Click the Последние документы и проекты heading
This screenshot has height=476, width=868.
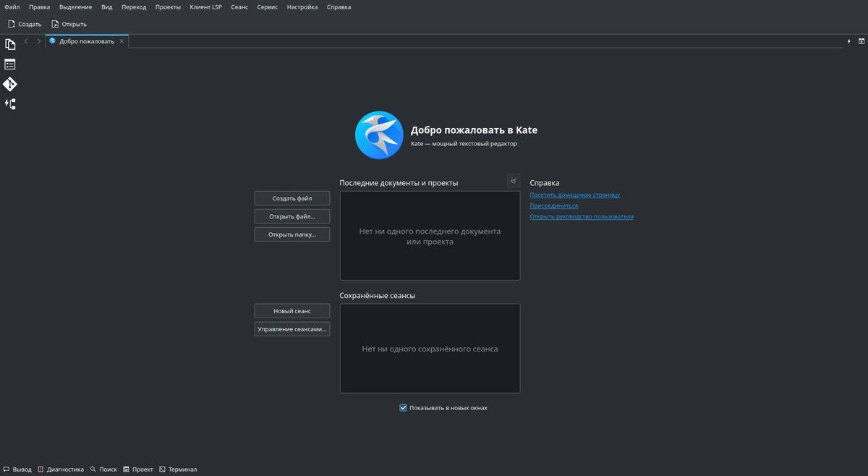pyautogui.click(x=399, y=183)
